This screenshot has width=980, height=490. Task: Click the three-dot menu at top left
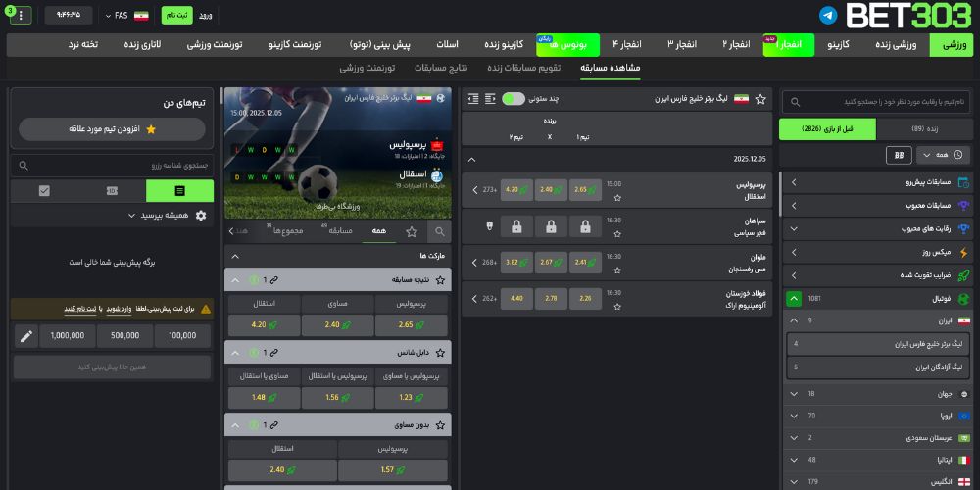point(22,16)
